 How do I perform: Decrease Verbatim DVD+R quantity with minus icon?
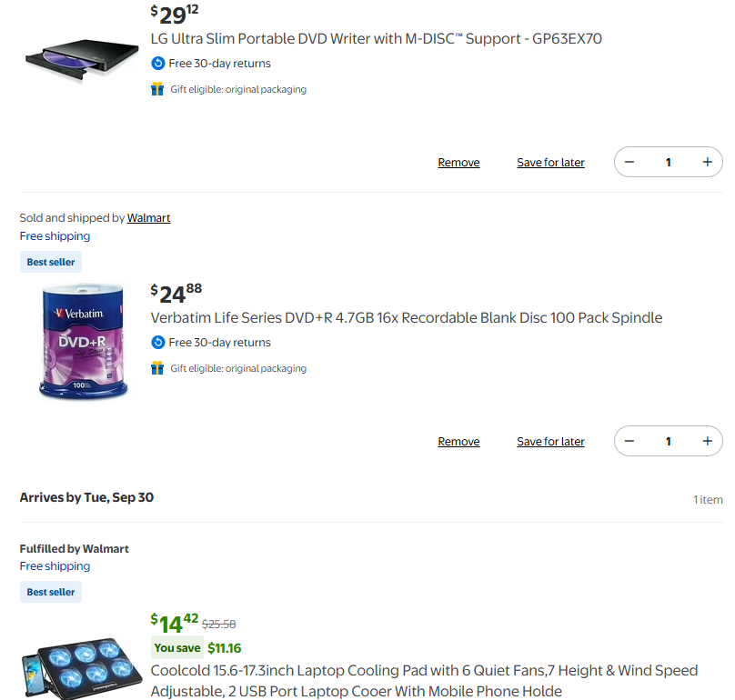pos(629,441)
